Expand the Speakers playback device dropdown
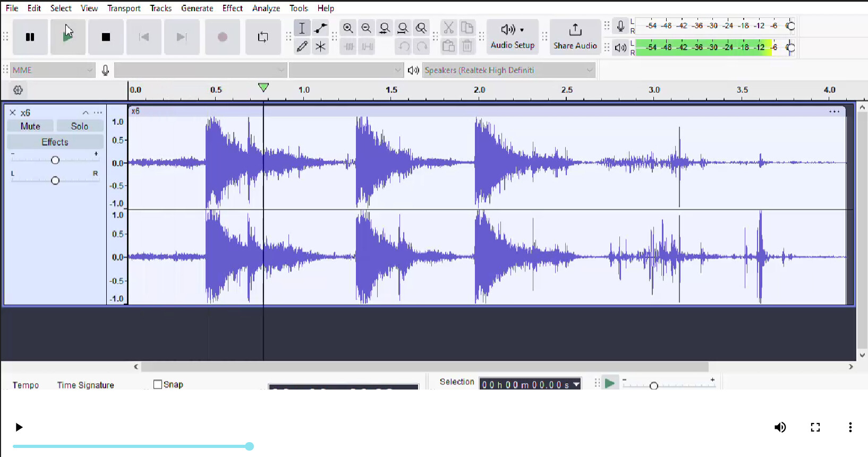 (x=508, y=70)
